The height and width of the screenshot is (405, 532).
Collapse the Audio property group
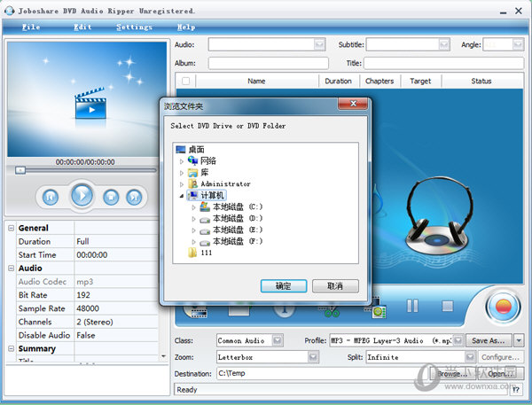[12, 269]
